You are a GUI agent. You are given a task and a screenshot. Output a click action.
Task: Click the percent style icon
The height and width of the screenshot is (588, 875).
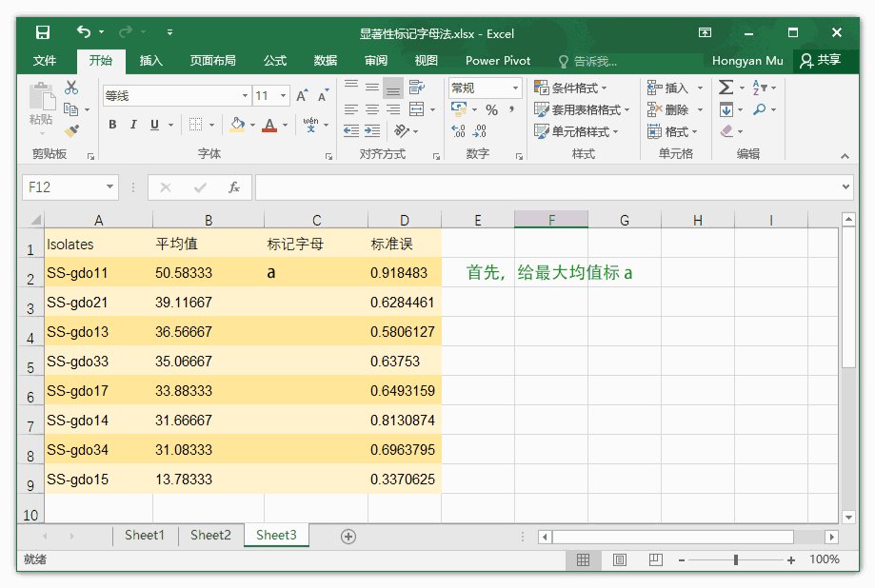491,110
